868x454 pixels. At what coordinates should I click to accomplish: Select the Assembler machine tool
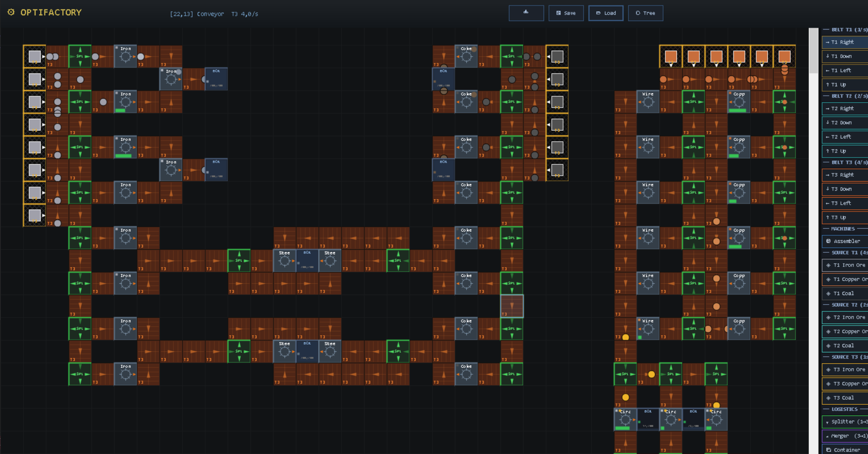[x=845, y=241]
